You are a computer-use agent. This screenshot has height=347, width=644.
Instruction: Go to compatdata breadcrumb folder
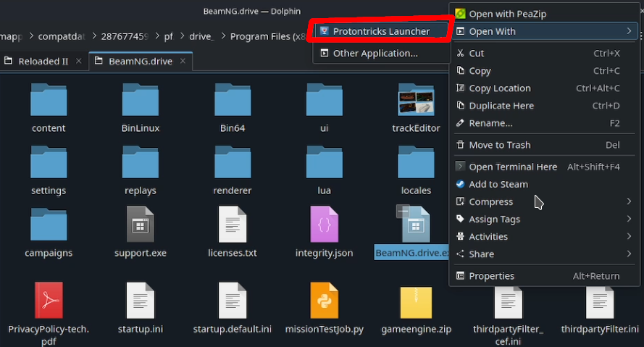[62, 36]
